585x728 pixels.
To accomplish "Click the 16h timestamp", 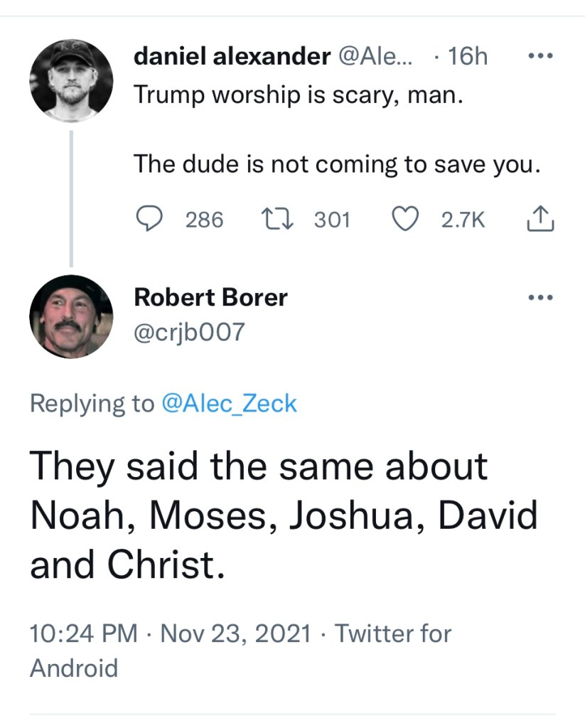I will pyautogui.click(x=465, y=57).
